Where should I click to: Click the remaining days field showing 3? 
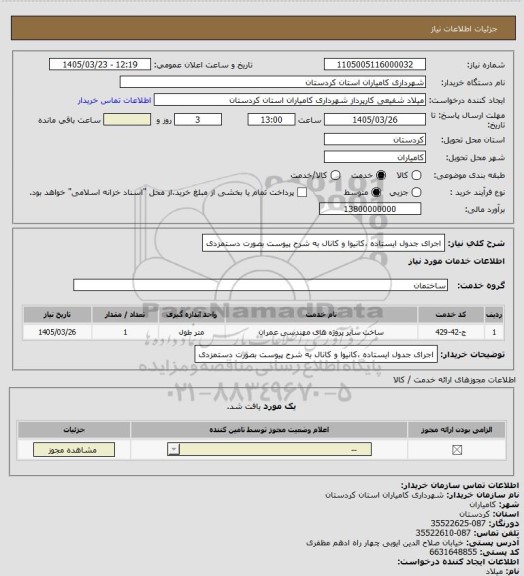(198, 119)
